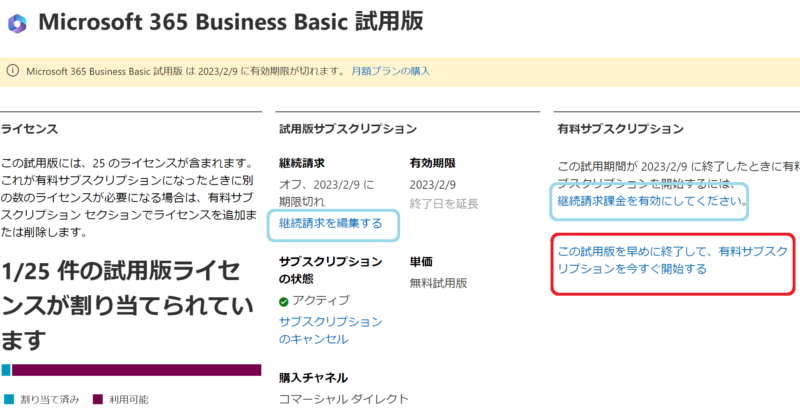Click the info icon in the yellow banner
The width and height of the screenshot is (800, 412).
tap(12, 71)
